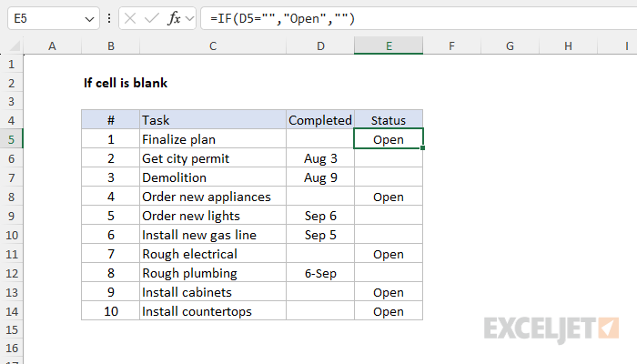Click the Select All corner triangle
The width and height of the screenshot is (637, 364).
point(15,46)
